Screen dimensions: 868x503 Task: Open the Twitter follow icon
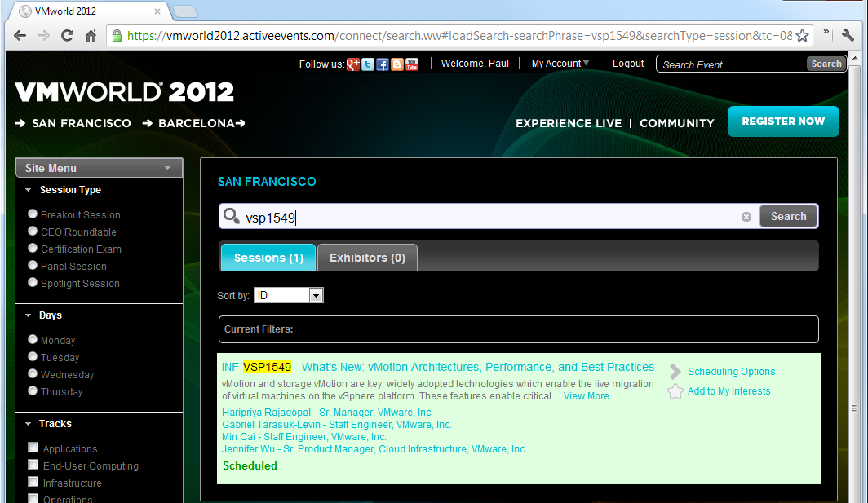(368, 64)
